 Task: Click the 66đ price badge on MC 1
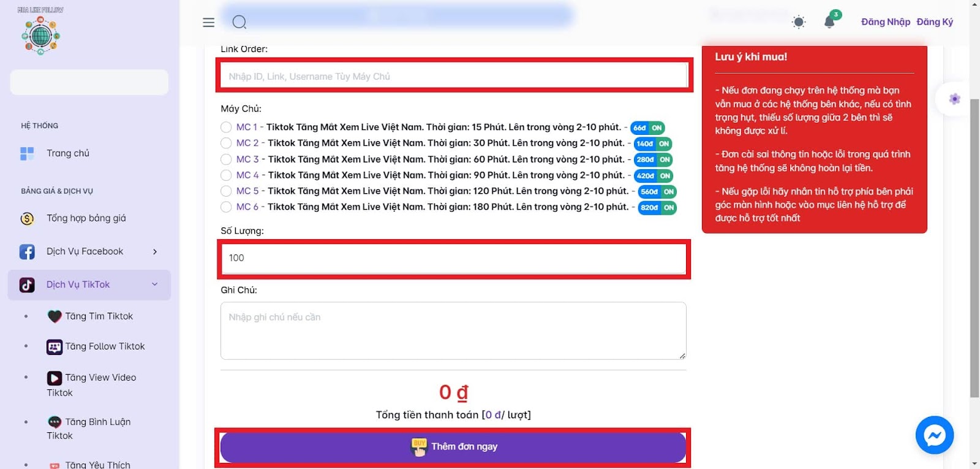point(640,128)
